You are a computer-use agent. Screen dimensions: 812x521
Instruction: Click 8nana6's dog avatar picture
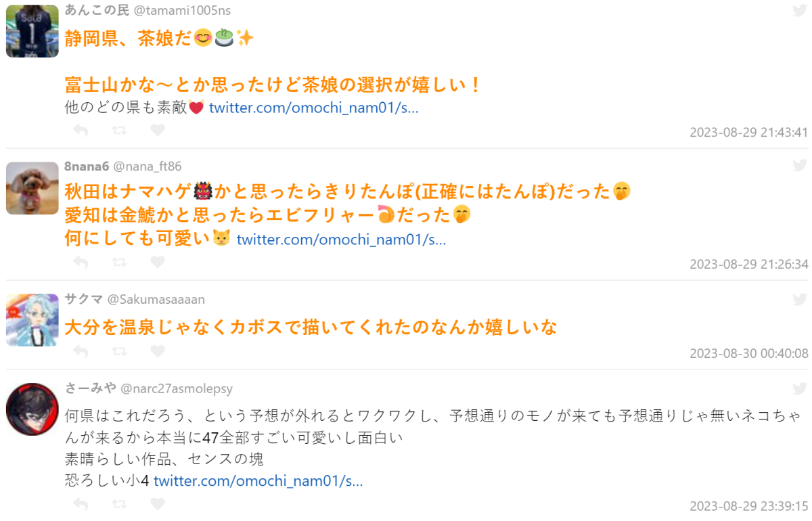32,188
